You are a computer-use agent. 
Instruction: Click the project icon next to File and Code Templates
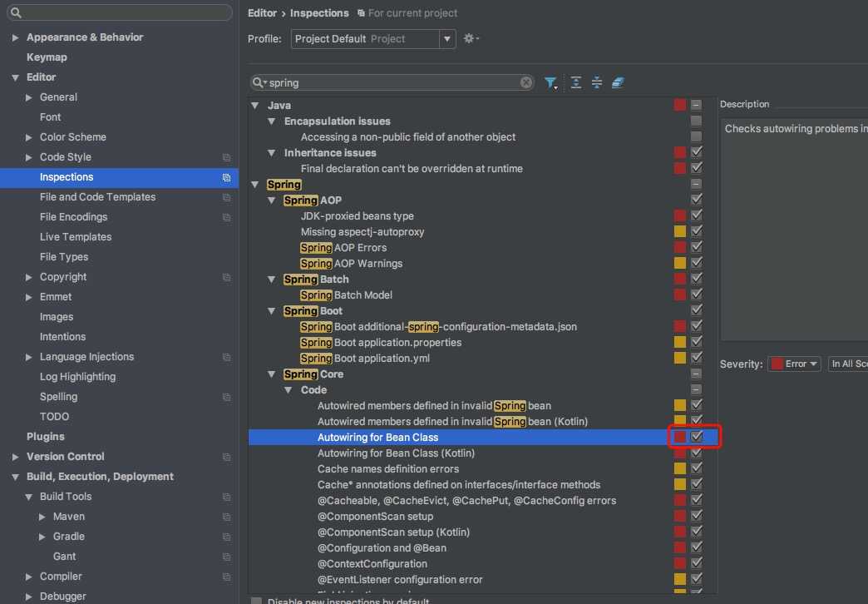coord(226,197)
